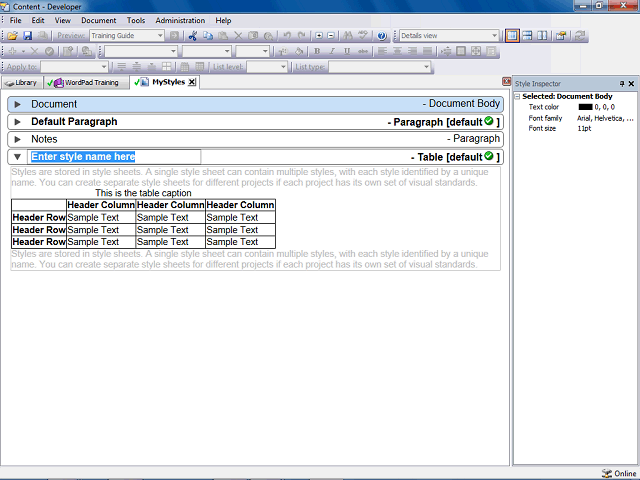Switch to the WordPad Training tab
The image size is (640, 480).
85,83
